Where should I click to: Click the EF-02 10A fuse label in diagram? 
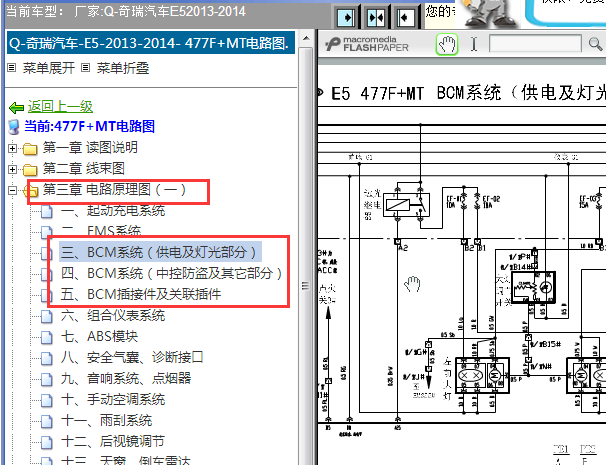(491, 202)
